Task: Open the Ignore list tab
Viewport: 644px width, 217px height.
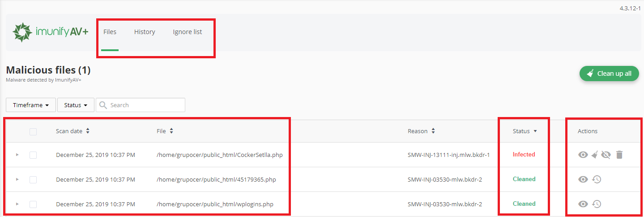Action: (187, 32)
